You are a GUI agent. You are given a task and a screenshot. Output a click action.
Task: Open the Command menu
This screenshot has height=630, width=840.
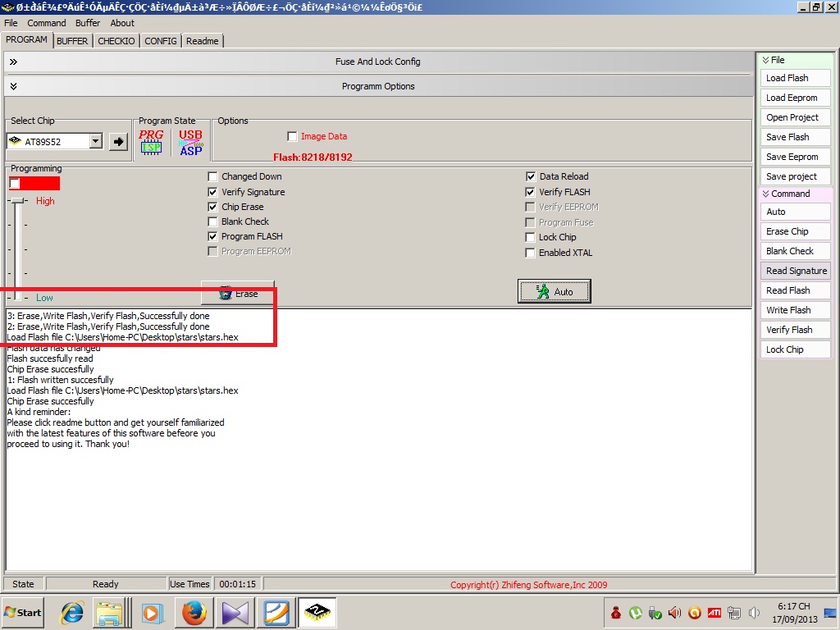tap(47, 23)
